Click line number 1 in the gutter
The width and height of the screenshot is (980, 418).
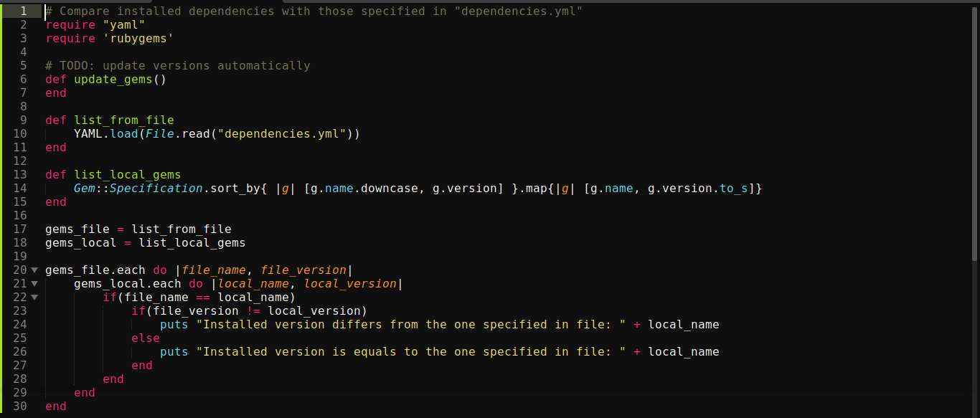point(24,11)
